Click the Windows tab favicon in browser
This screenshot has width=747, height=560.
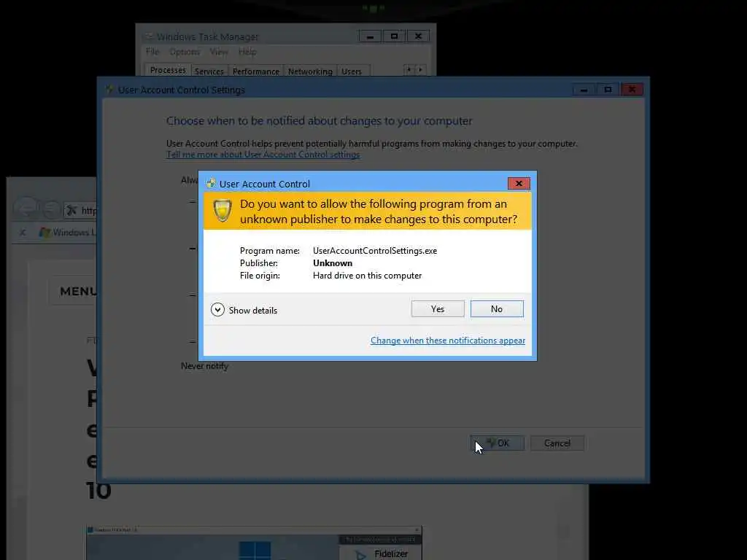(x=44, y=233)
